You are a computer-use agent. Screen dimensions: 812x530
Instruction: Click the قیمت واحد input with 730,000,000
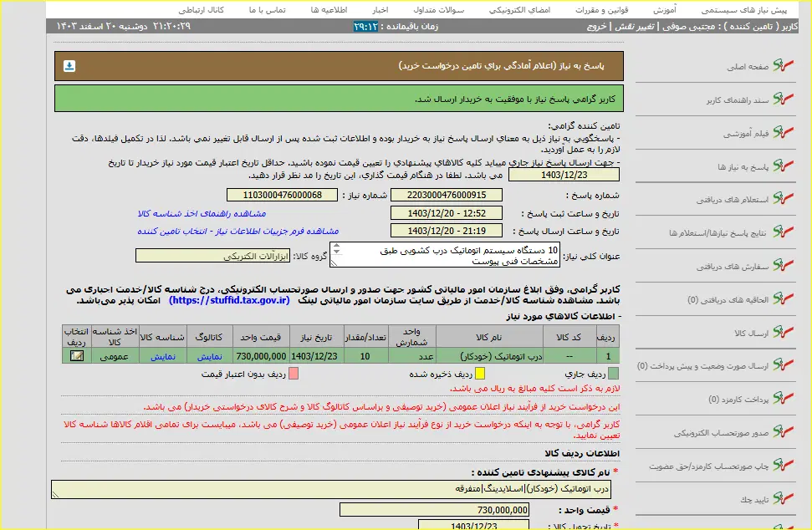click(435, 510)
